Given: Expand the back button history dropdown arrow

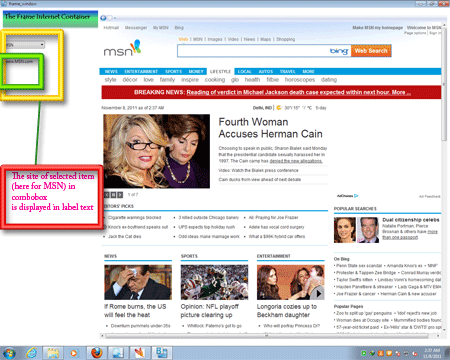Looking at the screenshot, I should (115, 18).
